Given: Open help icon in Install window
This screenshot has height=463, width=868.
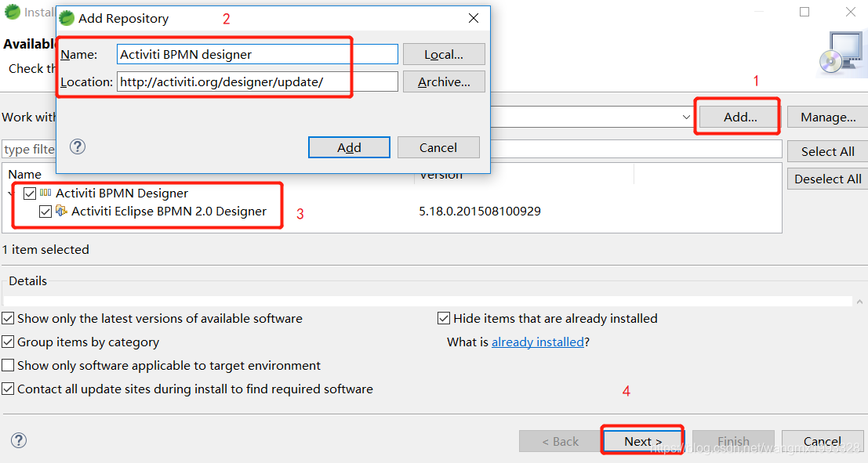Looking at the screenshot, I should (19, 440).
